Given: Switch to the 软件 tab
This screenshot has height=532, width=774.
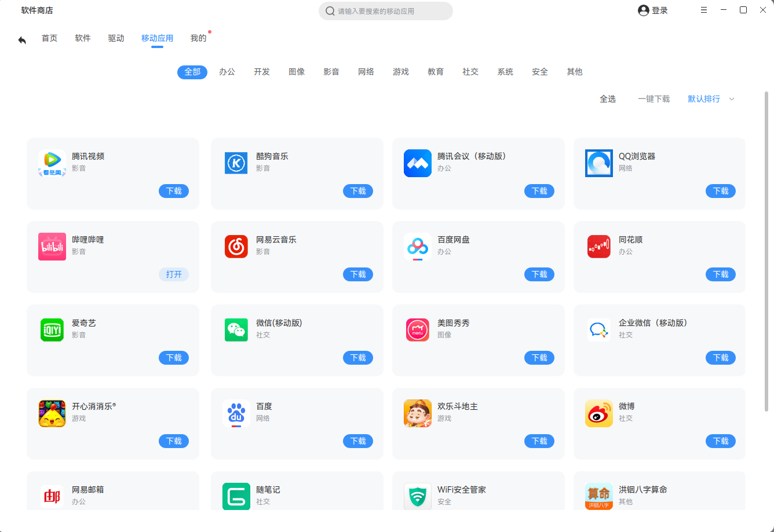Looking at the screenshot, I should tap(83, 38).
